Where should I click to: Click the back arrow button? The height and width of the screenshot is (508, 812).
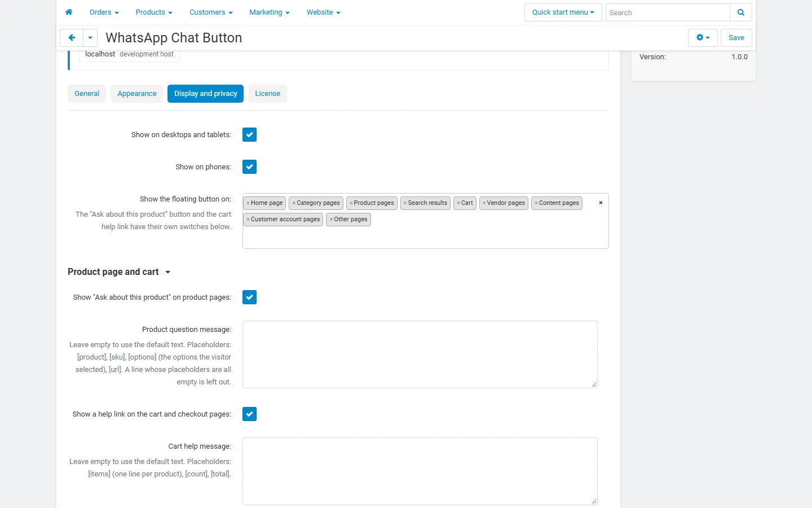point(72,38)
